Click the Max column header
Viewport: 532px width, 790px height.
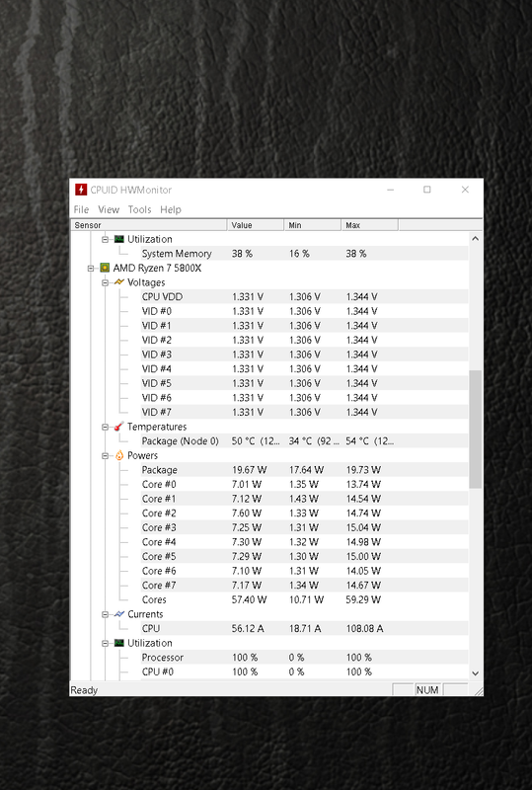370,225
